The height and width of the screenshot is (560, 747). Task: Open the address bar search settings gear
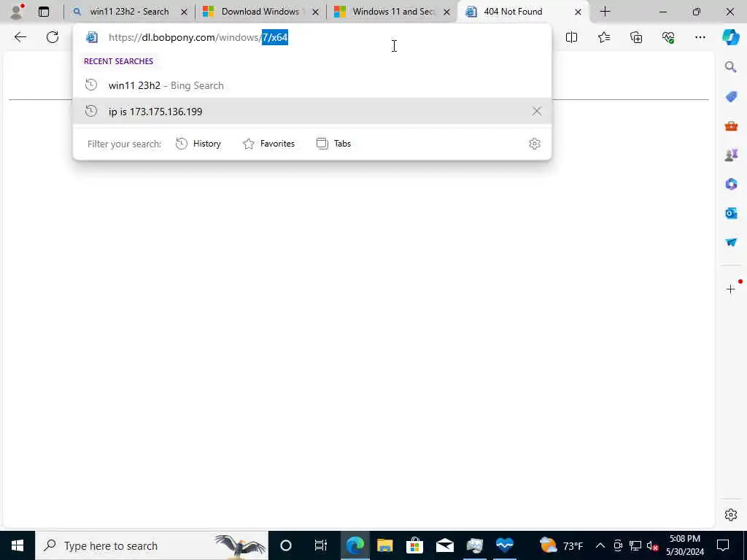[x=535, y=144]
